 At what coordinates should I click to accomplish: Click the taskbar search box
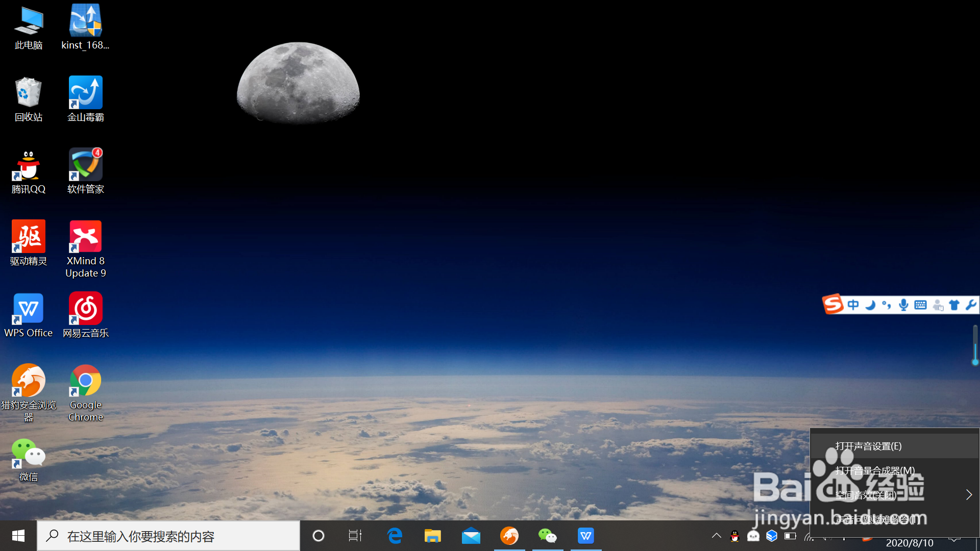coord(168,536)
